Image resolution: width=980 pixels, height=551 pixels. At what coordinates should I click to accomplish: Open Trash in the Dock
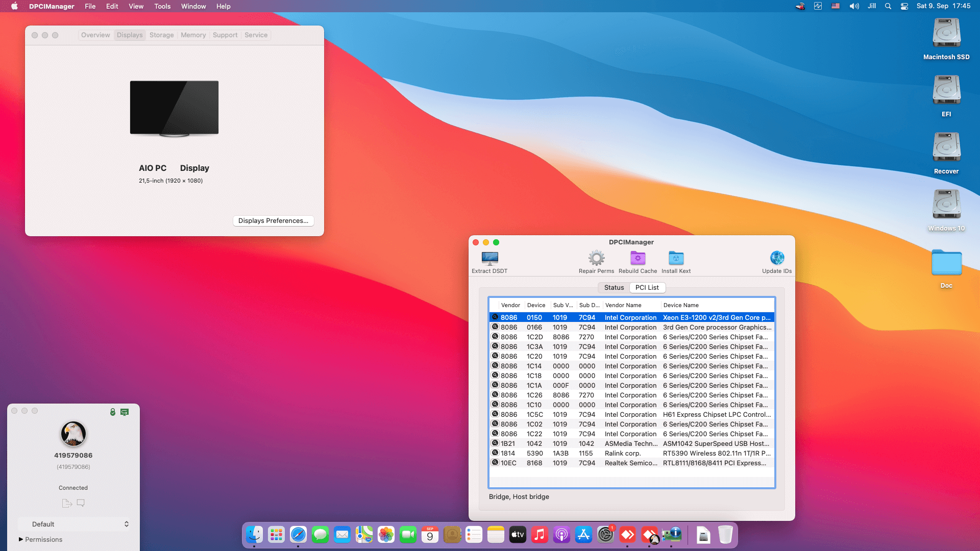click(725, 535)
